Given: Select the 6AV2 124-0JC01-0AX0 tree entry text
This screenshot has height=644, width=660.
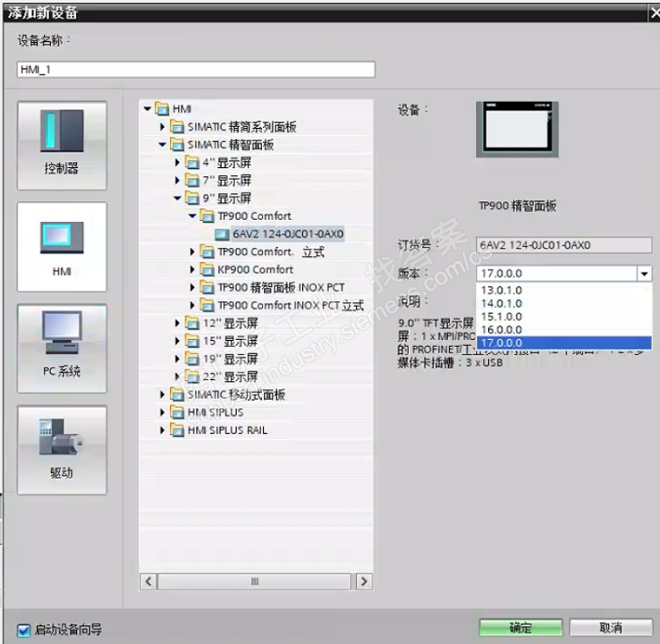Looking at the screenshot, I should point(288,234).
